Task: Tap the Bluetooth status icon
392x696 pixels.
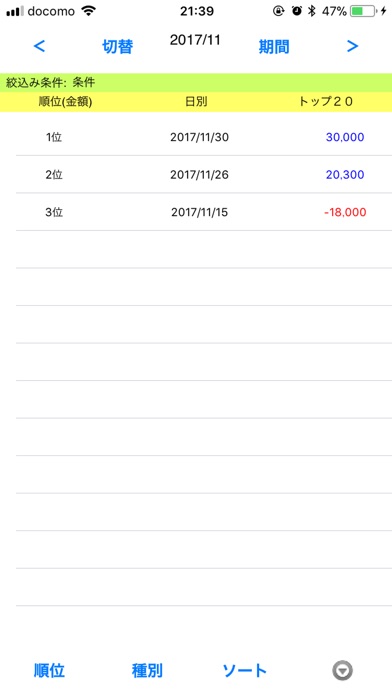Action: (x=312, y=12)
